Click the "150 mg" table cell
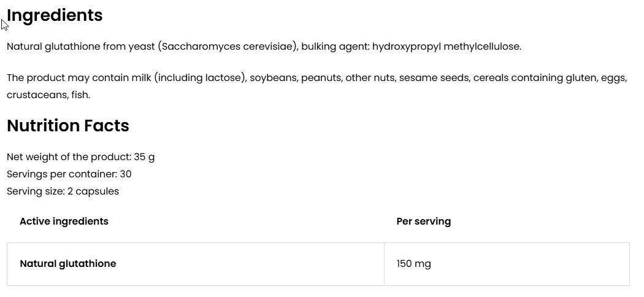 [414, 264]
